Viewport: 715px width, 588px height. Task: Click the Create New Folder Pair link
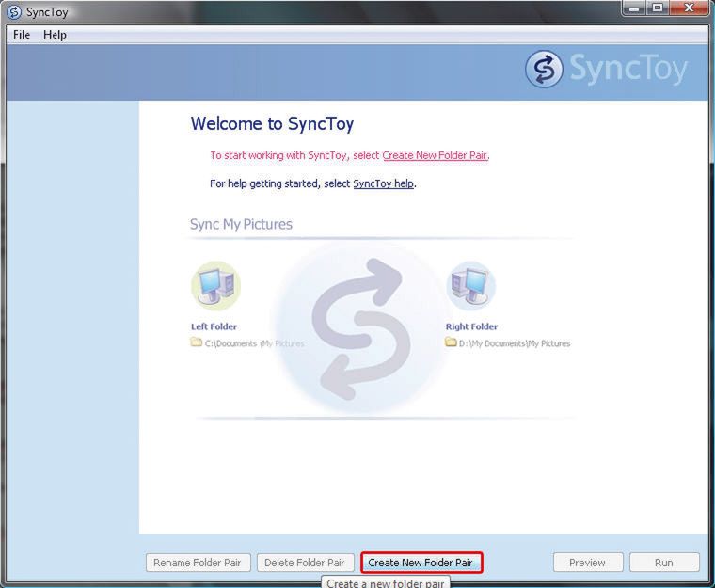(x=435, y=155)
